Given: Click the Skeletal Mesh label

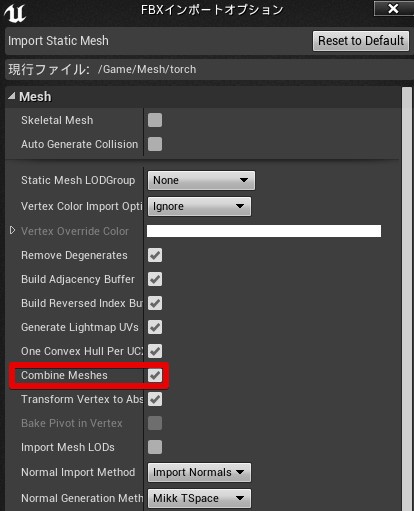Looking at the screenshot, I should click(57, 120).
